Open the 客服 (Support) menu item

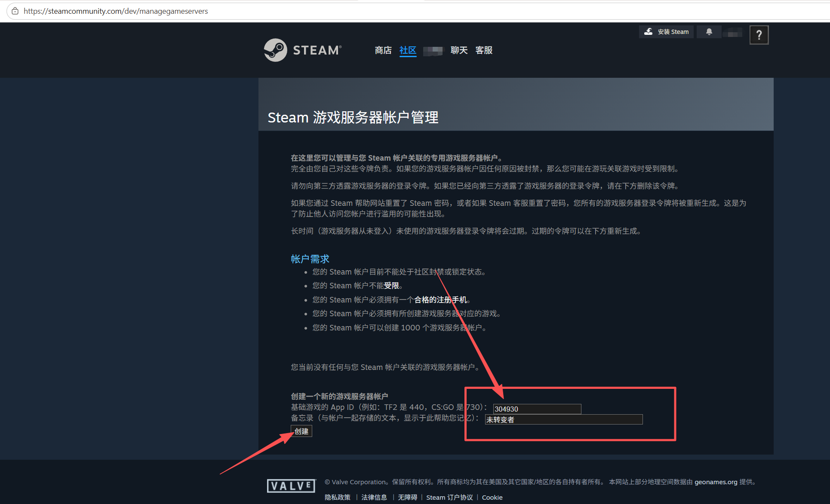coord(484,50)
